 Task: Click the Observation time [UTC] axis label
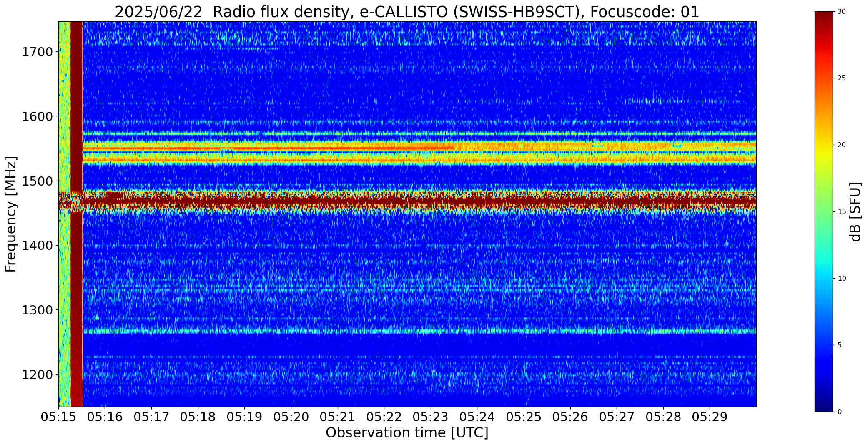pyautogui.click(x=407, y=433)
